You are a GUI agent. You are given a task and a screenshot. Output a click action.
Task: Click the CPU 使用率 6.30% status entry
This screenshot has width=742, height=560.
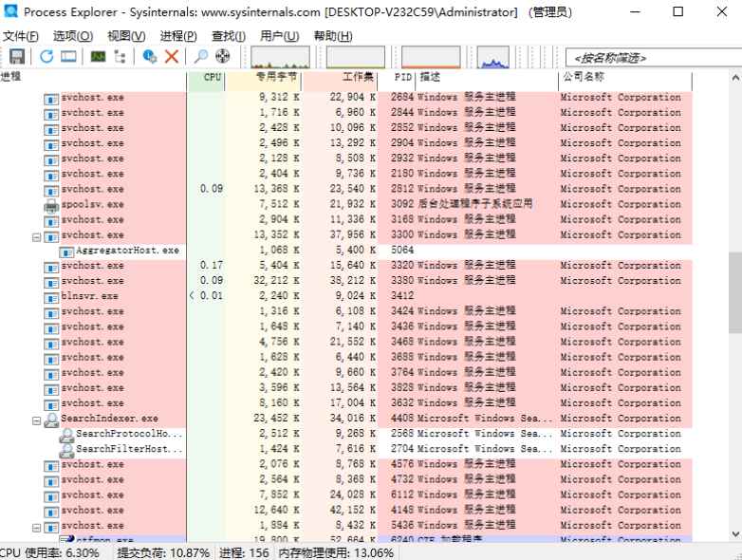coord(49,552)
